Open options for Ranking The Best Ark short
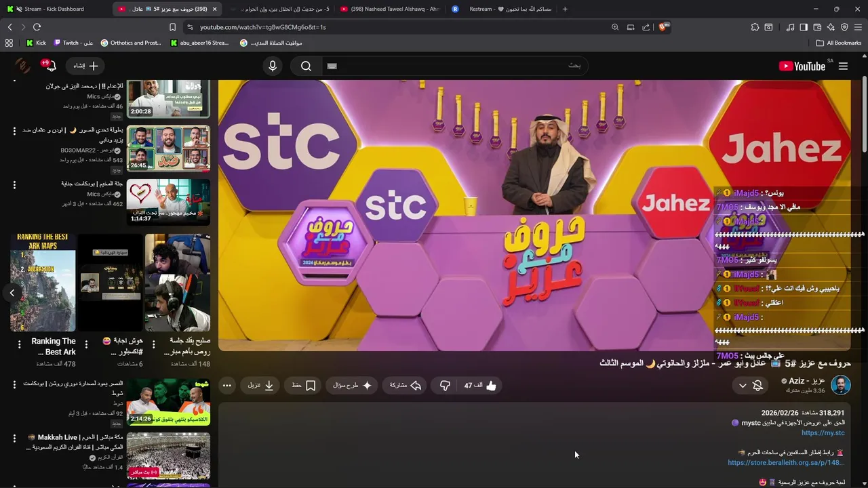868x488 pixels. pyautogui.click(x=19, y=345)
